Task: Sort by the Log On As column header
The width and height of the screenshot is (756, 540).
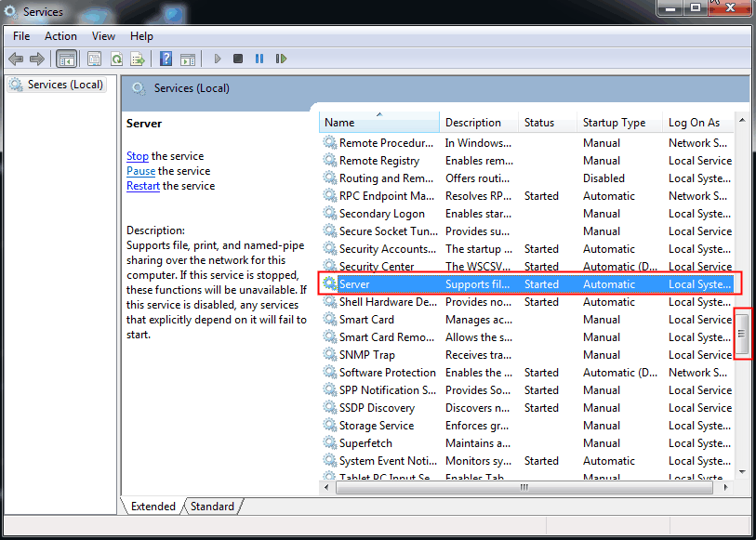Action: [698, 123]
